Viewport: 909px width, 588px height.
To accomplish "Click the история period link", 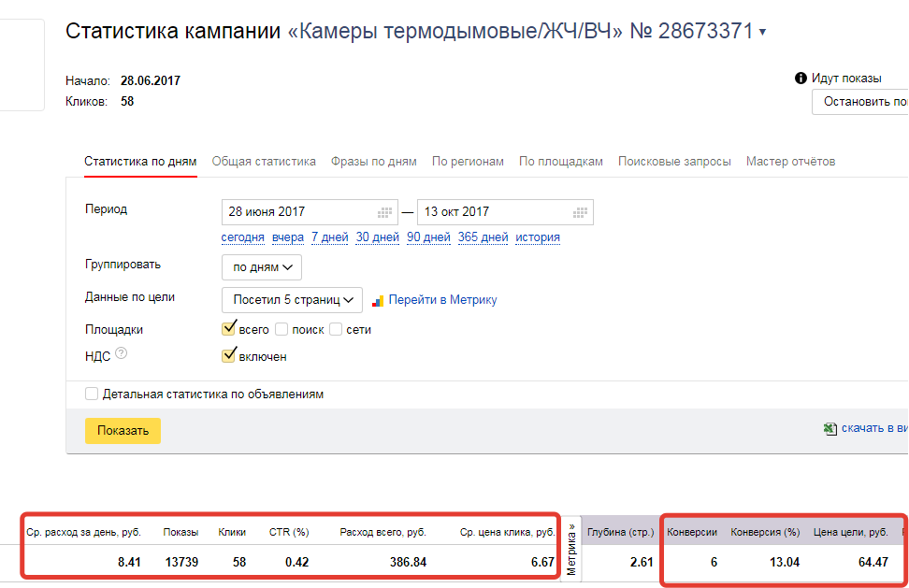I will click(x=538, y=237).
